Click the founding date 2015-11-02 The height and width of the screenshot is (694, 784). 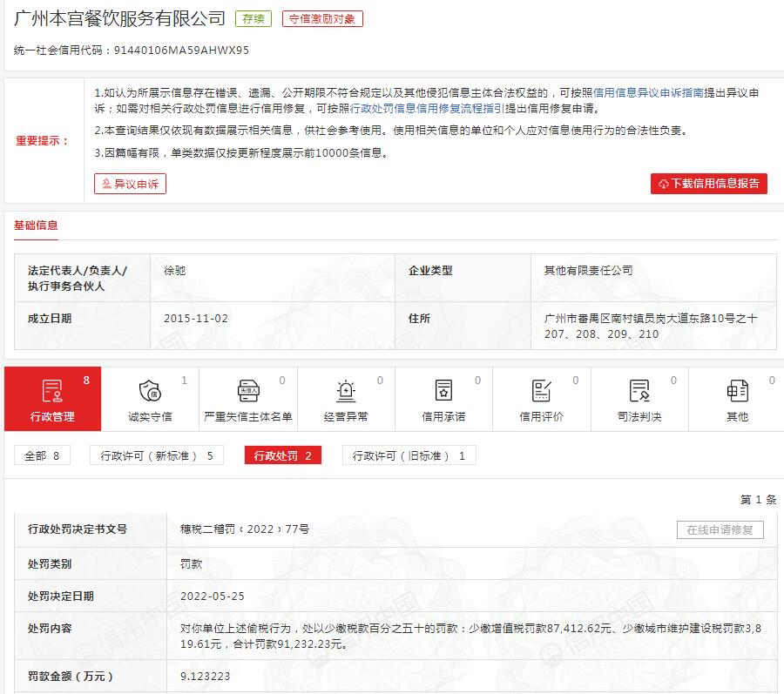[x=196, y=319]
